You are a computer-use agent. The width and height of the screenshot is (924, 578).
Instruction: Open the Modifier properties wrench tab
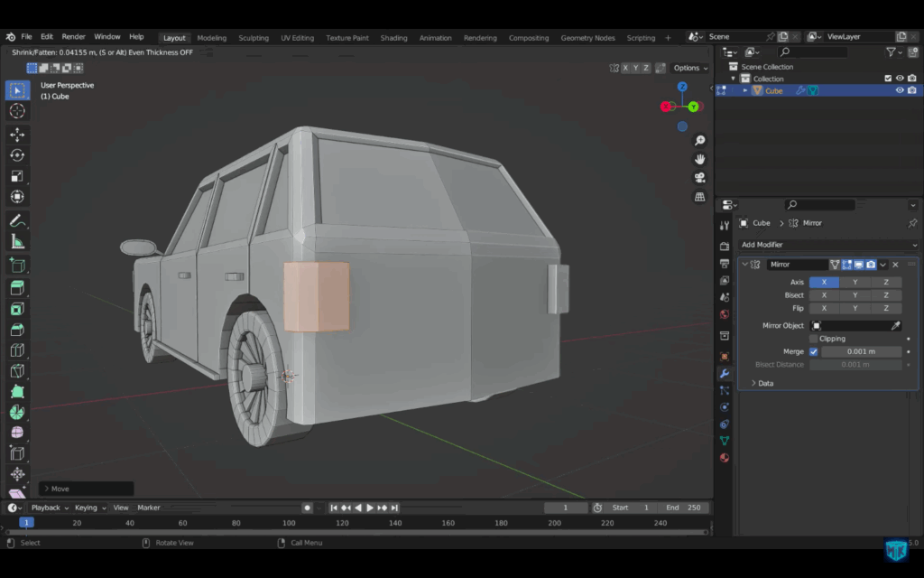pos(724,373)
